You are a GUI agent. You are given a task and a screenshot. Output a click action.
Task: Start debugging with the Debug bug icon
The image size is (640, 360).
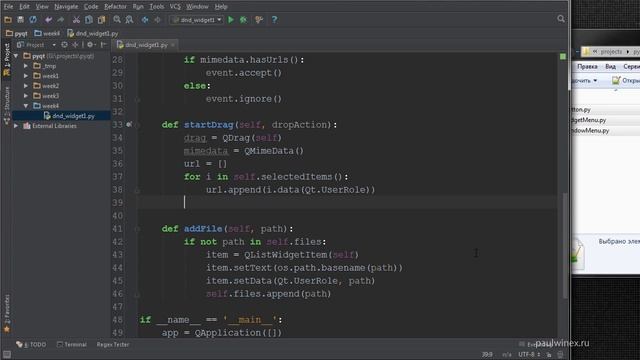(x=243, y=20)
